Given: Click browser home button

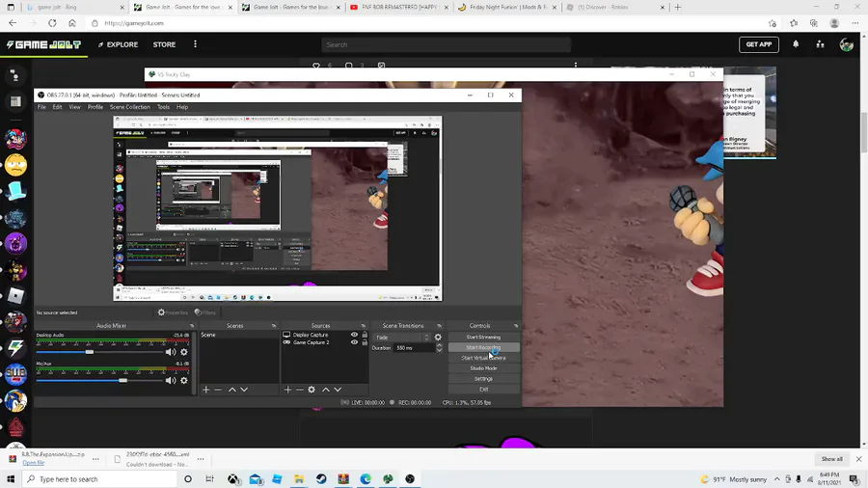Looking at the screenshot, I should tap(72, 23).
